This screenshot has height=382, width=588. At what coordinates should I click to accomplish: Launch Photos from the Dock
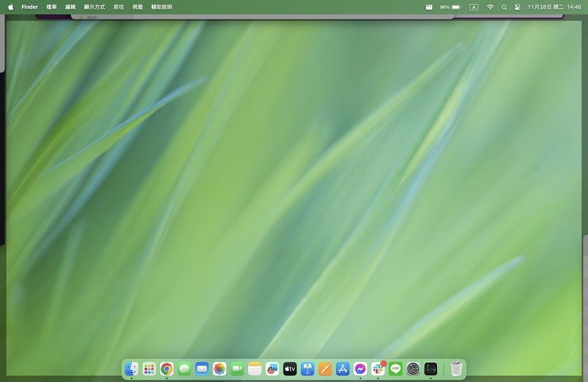click(x=219, y=369)
